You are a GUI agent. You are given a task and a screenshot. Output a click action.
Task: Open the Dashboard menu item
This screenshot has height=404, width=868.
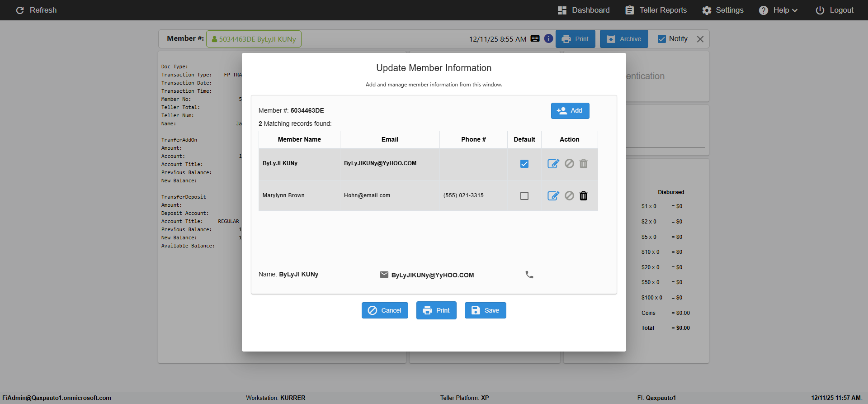point(584,10)
